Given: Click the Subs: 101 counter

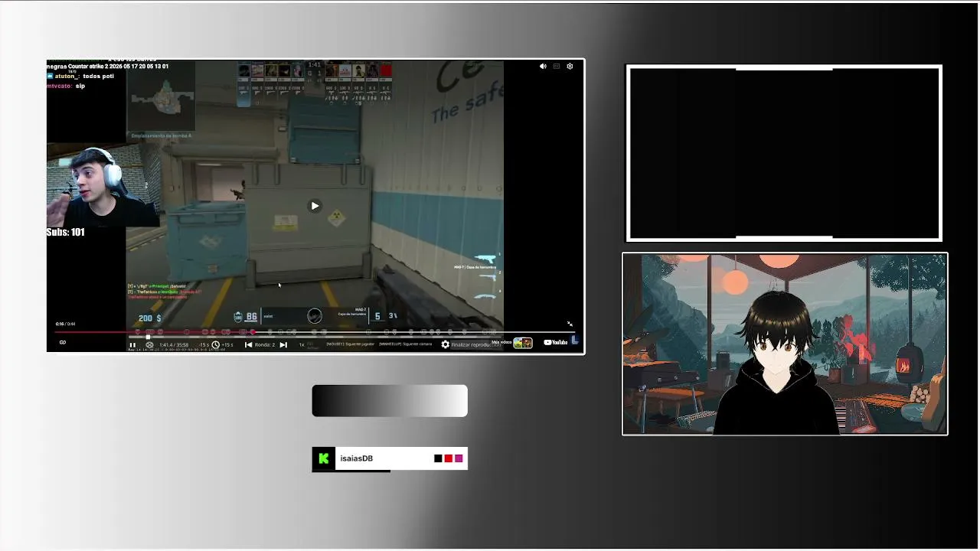Looking at the screenshot, I should tap(66, 232).
